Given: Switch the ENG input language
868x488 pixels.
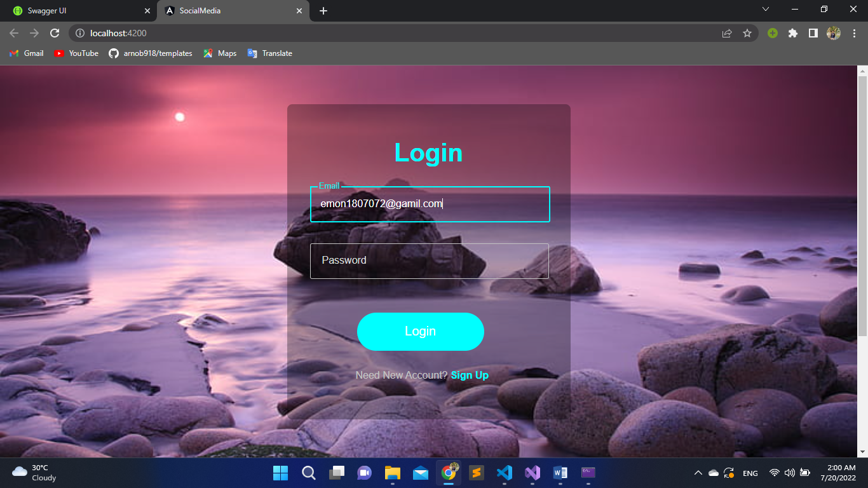Looking at the screenshot, I should (750, 473).
